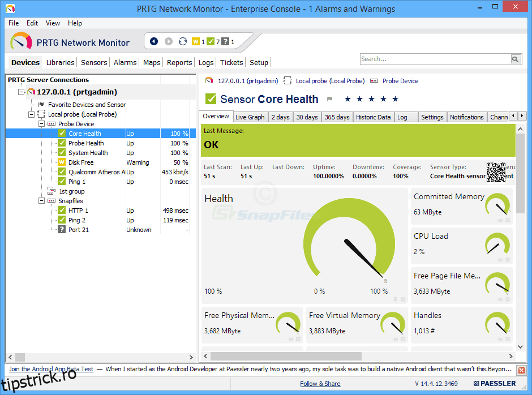Set priority to third star
532x395 pixels.
pos(371,98)
